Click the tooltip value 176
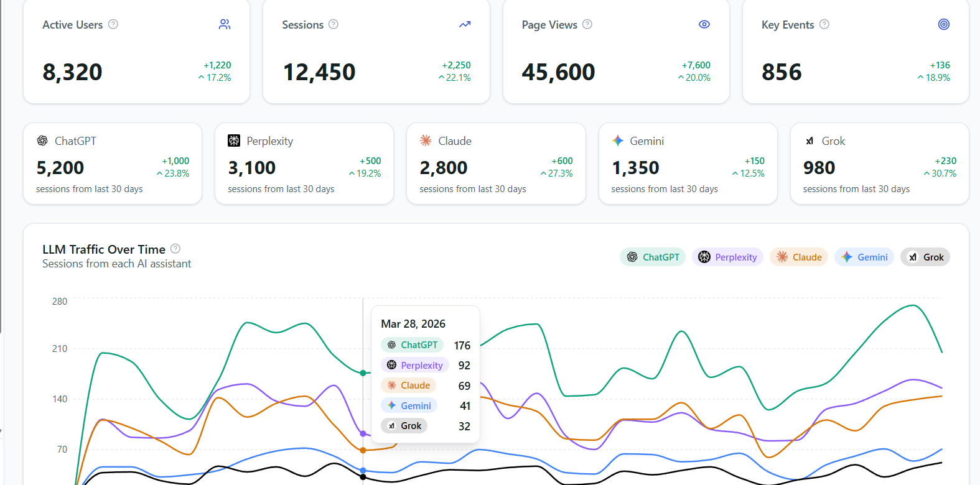This screenshot has width=980, height=485. 462,346
